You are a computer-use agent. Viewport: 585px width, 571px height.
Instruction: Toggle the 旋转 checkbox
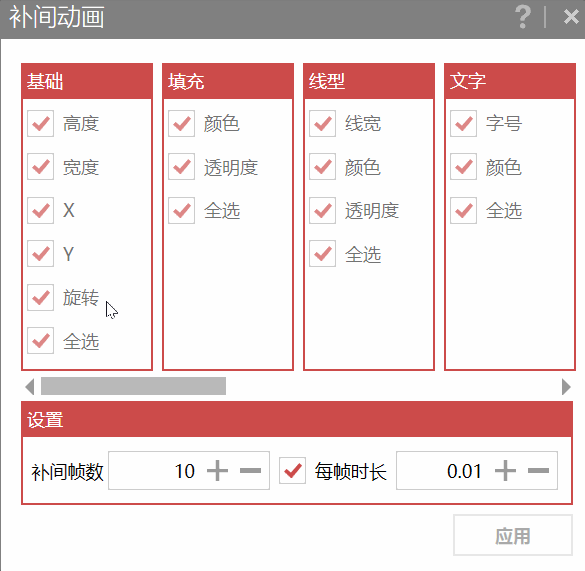[41, 297]
